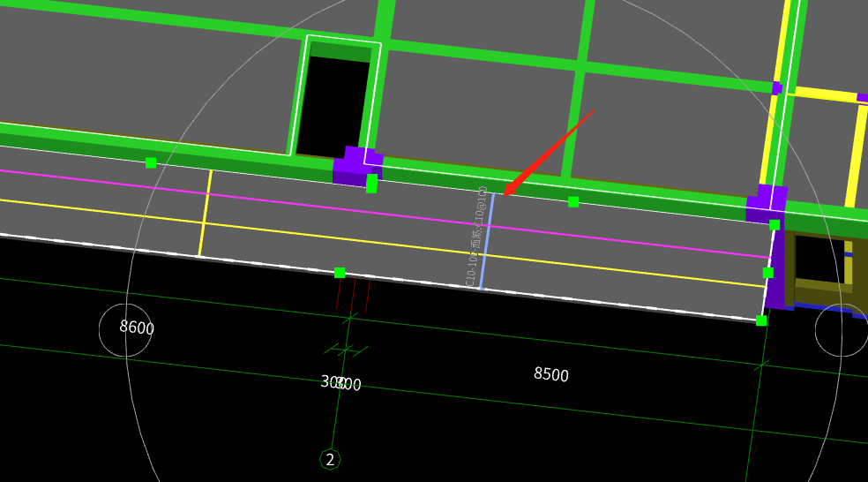The height and width of the screenshot is (482, 868).
Task: Select the short vertical yellow line crossing the slab
Action: click(205, 214)
